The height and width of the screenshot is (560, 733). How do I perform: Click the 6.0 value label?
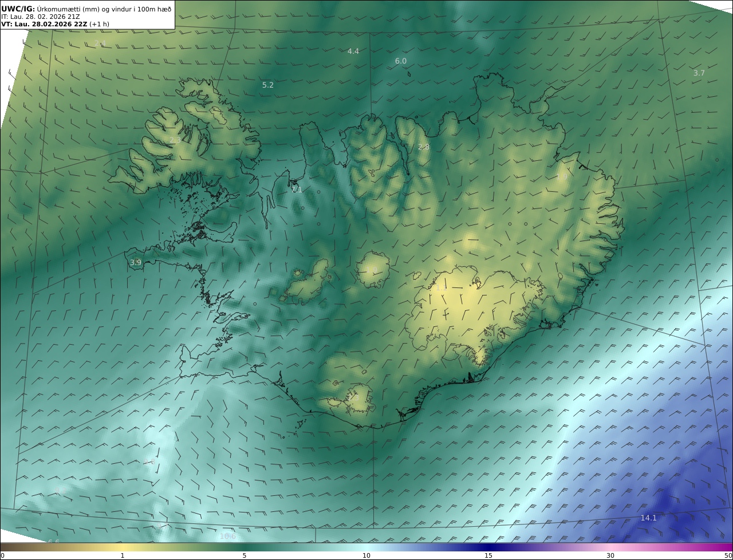pyautogui.click(x=401, y=61)
